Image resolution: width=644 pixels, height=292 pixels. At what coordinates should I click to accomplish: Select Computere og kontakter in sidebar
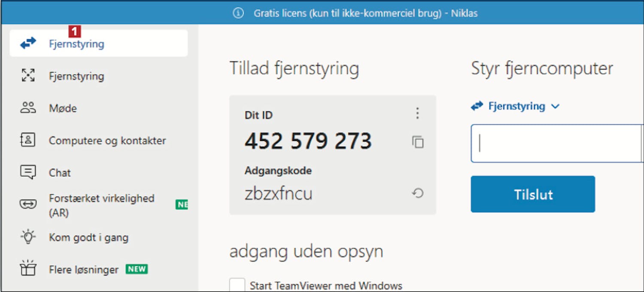coord(107,141)
